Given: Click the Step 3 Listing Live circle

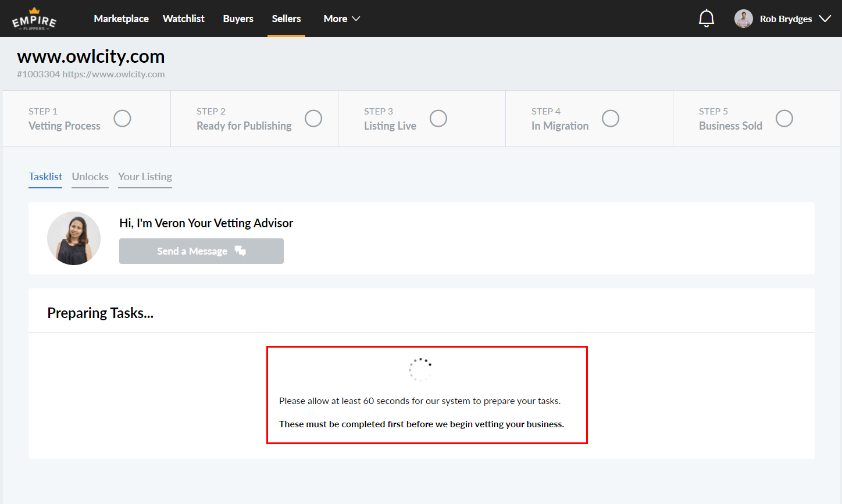Looking at the screenshot, I should click(438, 119).
